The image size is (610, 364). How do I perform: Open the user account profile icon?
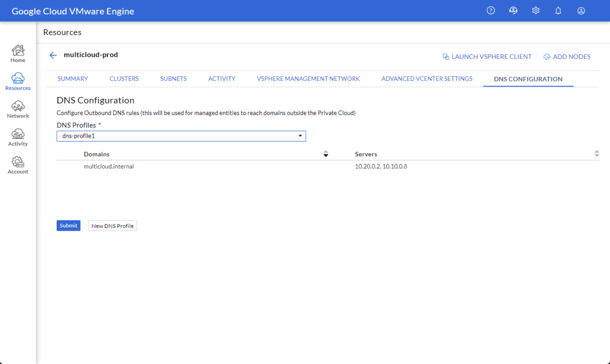point(581,11)
